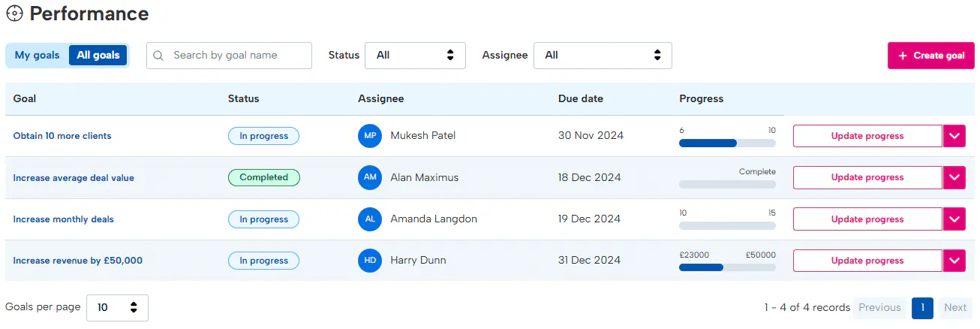Click the AM avatar for Alan Maximus

(370, 177)
